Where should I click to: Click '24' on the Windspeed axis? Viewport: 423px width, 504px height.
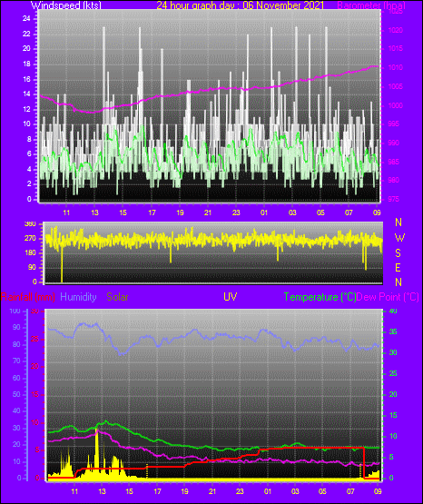(26, 19)
